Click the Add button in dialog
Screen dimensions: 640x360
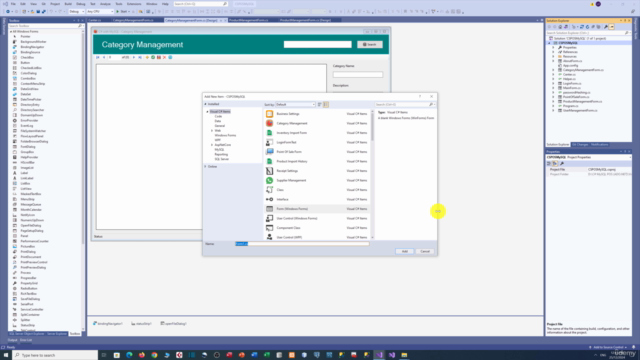coord(404,251)
